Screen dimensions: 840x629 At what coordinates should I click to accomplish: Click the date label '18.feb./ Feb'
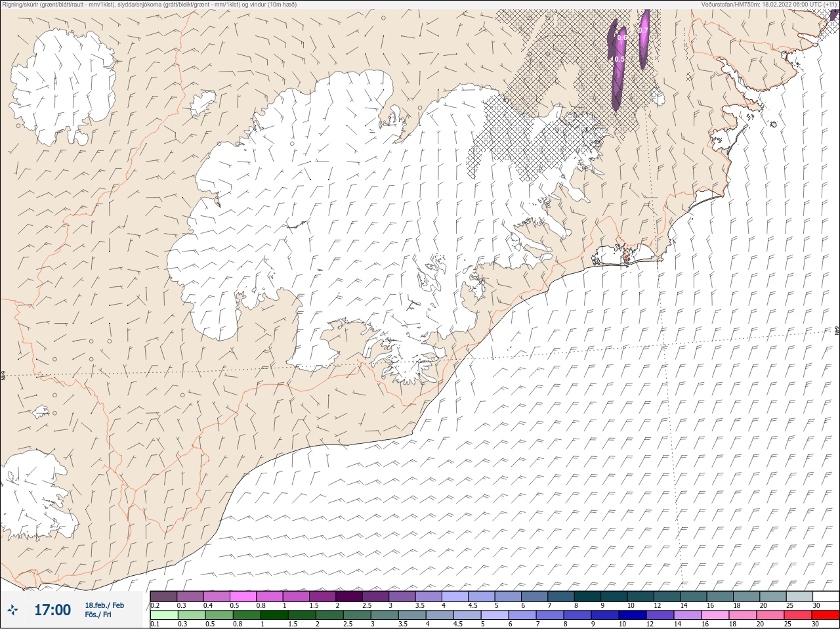point(104,605)
